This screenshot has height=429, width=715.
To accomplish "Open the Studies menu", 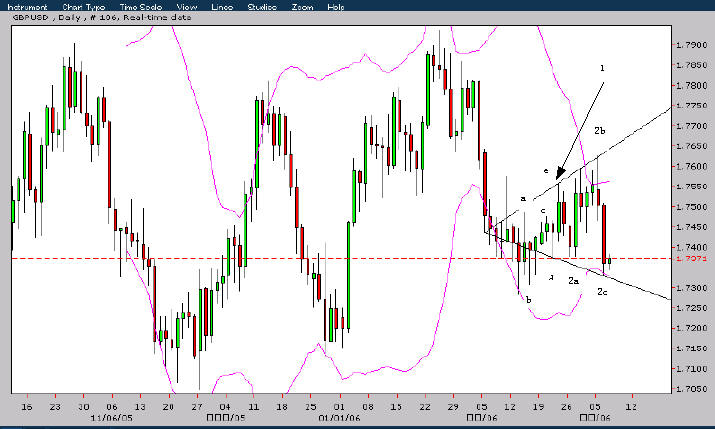I will click(x=262, y=7).
